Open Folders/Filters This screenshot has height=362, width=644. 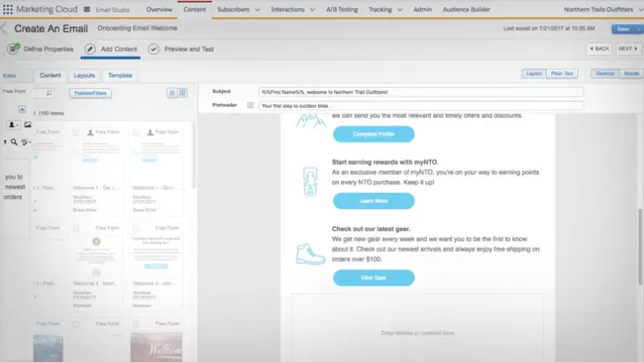point(90,93)
